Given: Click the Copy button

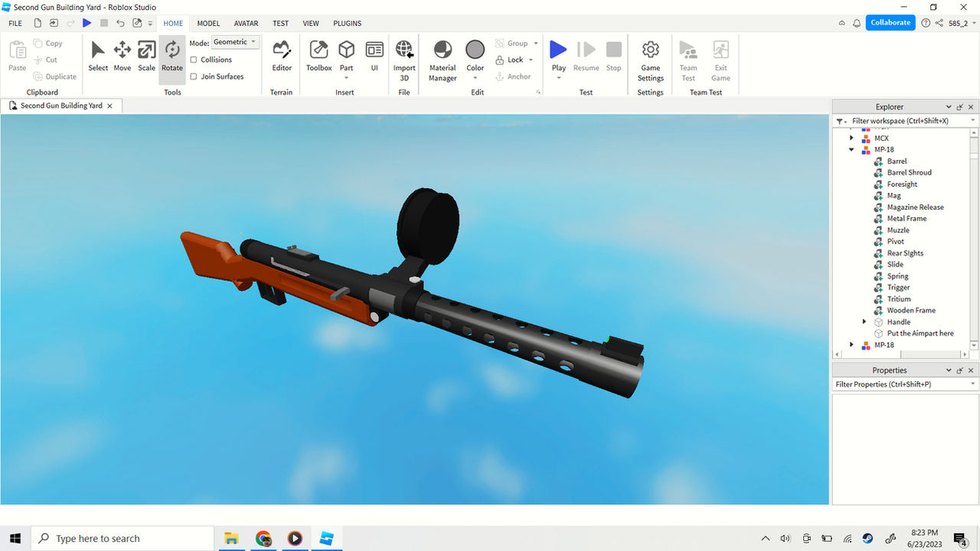Looking at the screenshot, I should click(x=48, y=44).
